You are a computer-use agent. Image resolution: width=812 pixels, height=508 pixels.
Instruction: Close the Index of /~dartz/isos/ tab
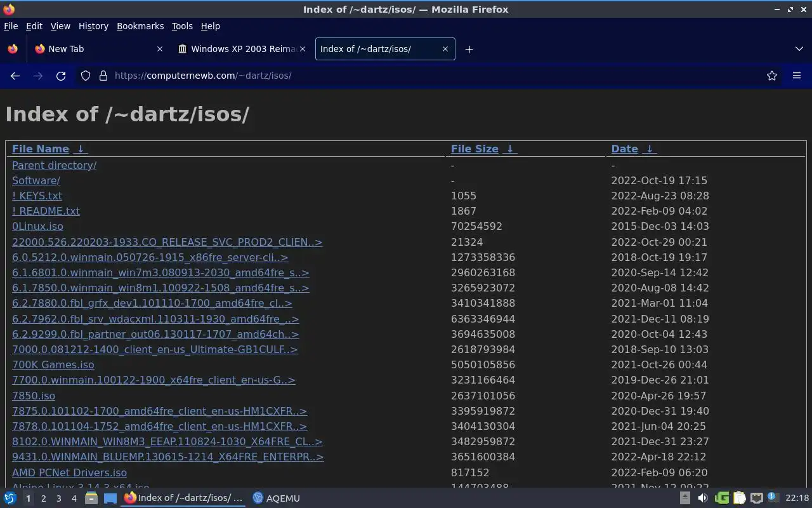click(445, 49)
